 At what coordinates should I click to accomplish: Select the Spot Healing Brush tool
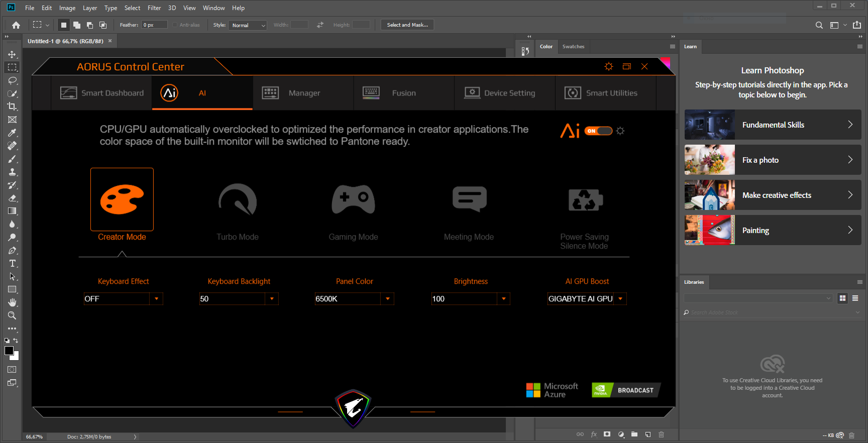(x=12, y=146)
